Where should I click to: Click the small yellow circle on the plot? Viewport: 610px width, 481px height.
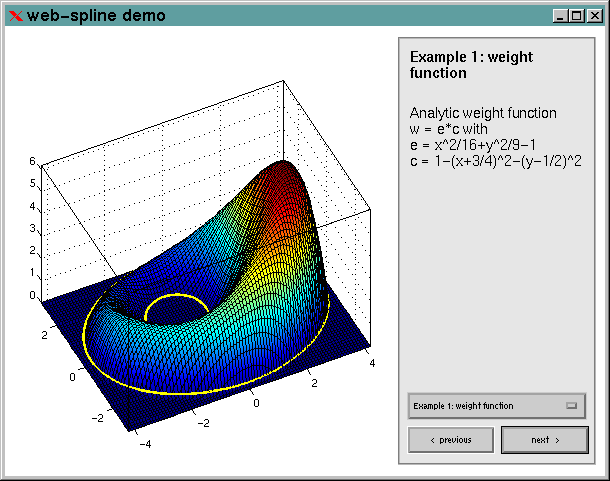[175, 300]
